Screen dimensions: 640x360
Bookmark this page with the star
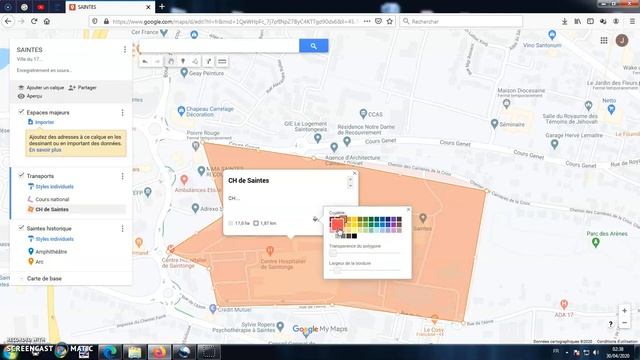[390, 21]
